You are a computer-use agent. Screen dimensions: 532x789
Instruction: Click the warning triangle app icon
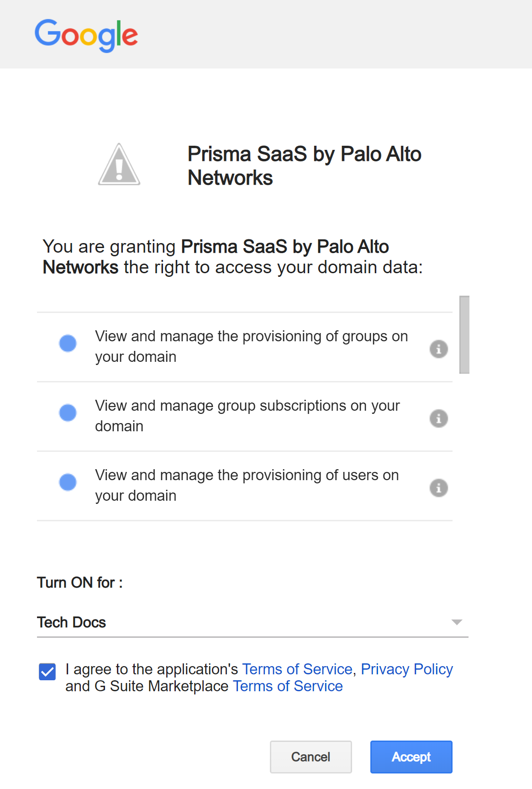point(119,164)
